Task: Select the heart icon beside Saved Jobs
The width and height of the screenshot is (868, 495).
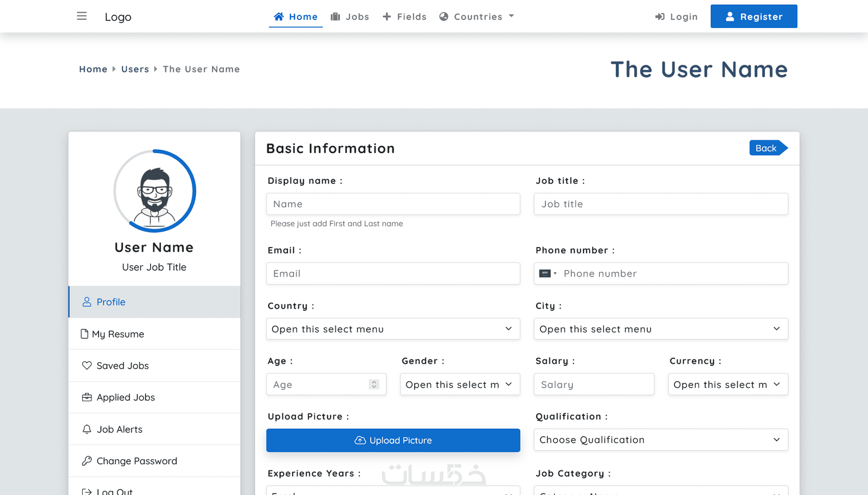Action: coord(86,365)
